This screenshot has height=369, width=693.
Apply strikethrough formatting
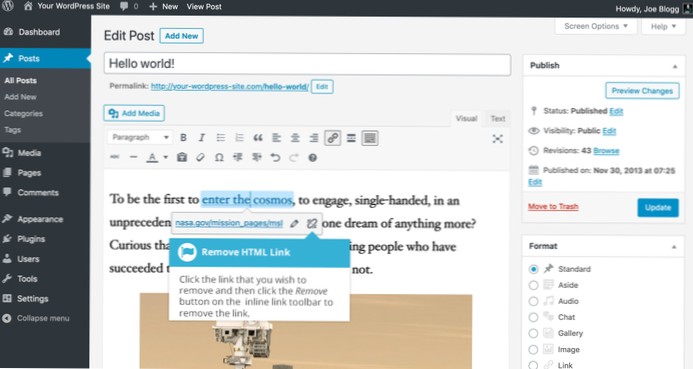pyautogui.click(x=114, y=157)
